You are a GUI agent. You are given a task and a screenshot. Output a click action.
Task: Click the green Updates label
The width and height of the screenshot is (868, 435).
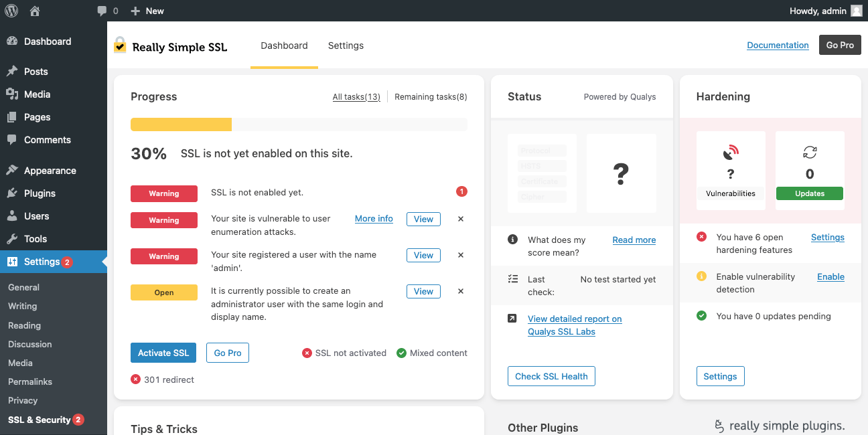click(x=810, y=193)
